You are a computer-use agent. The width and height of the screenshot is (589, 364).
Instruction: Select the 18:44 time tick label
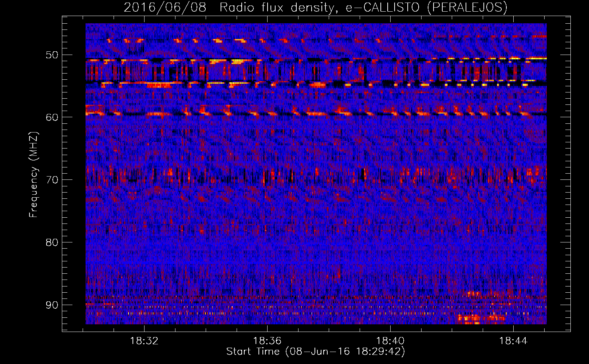pyautogui.click(x=513, y=341)
